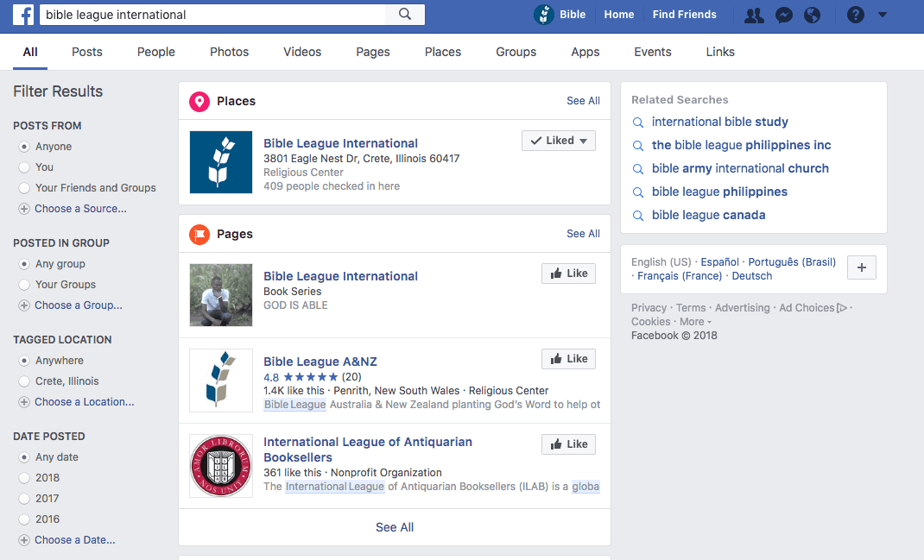Select the 2017 date radio button
924x560 pixels.
[x=24, y=498]
